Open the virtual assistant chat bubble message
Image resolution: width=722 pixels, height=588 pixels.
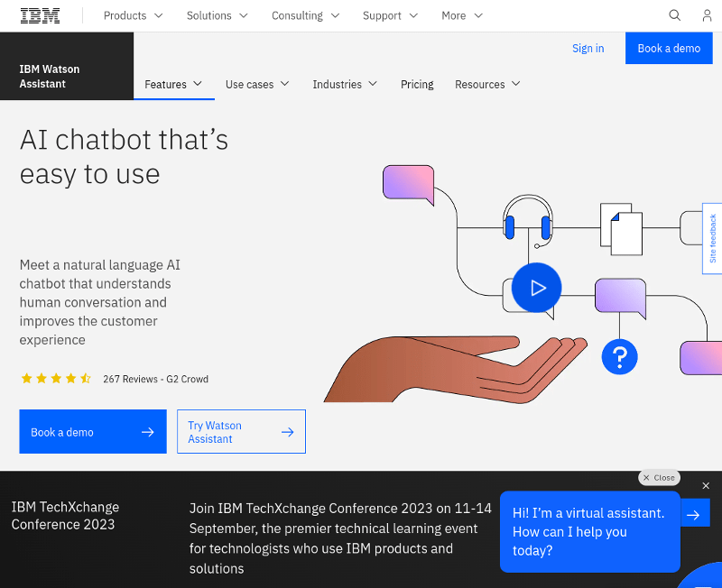(x=590, y=531)
